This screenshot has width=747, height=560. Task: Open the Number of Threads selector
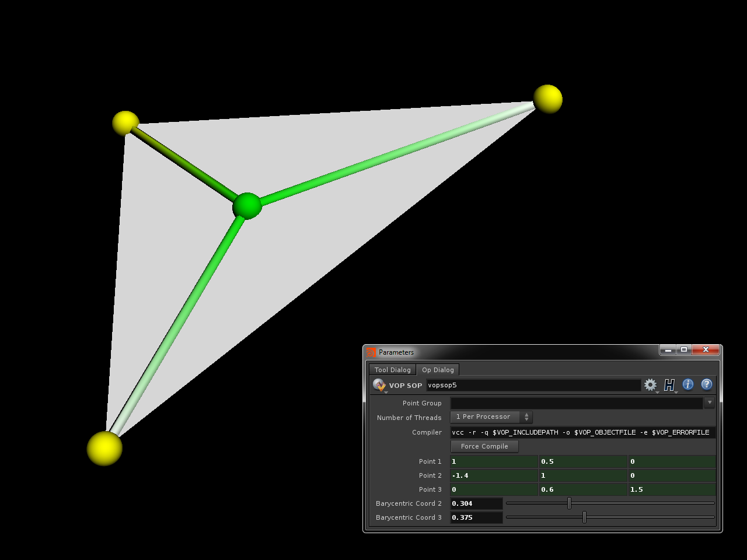click(x=485, y=416)
